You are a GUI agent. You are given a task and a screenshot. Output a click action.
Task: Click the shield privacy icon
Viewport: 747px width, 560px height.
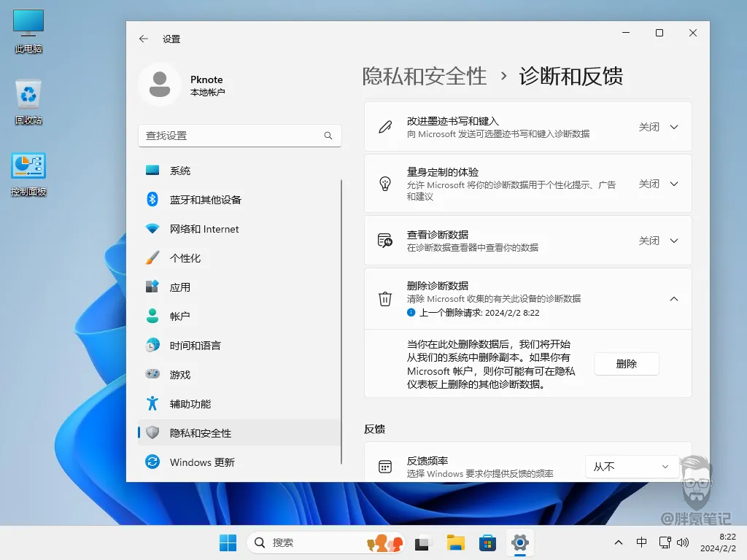pos(152,432)
